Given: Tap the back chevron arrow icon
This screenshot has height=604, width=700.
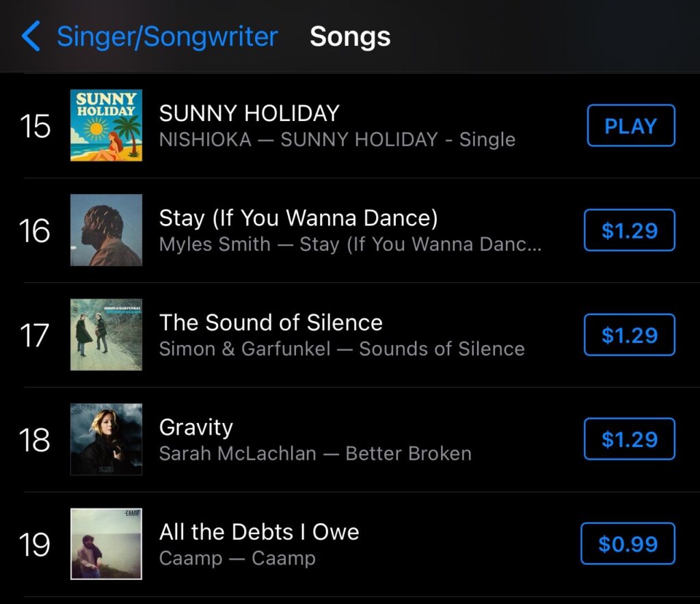Looking at the screenshot, I should 31,36.
